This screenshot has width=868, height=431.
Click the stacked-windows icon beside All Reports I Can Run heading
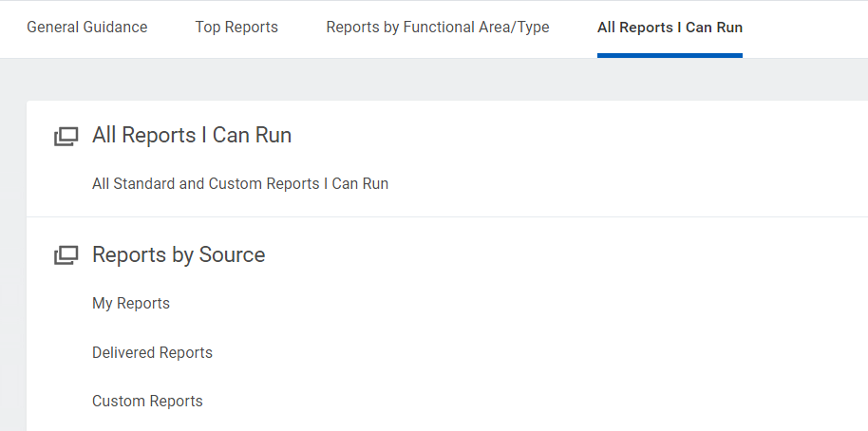66,136
